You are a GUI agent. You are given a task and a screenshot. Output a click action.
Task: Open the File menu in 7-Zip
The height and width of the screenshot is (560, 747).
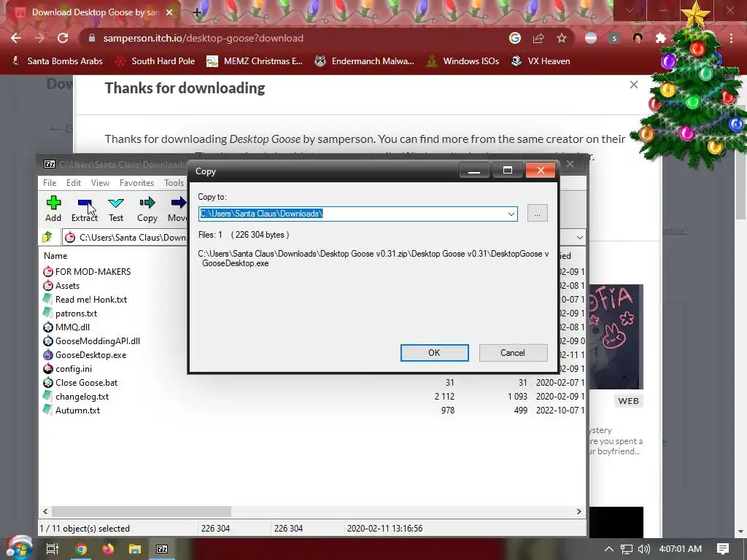50,183
